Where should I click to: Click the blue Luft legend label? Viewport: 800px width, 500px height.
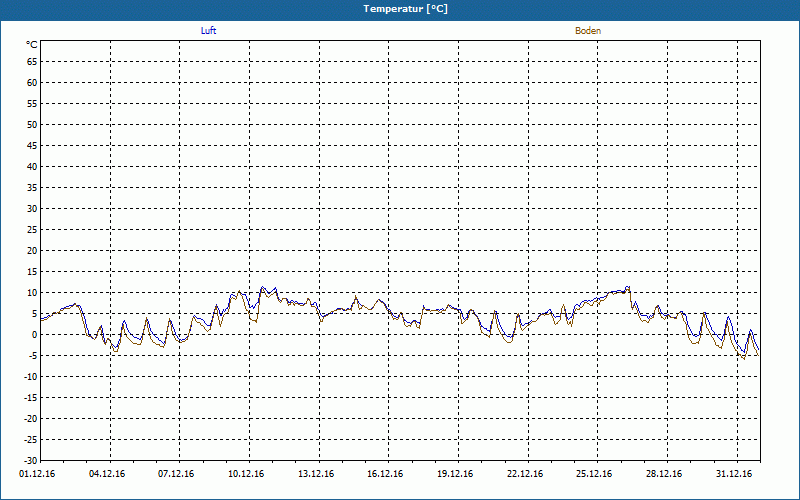[208, 31]
